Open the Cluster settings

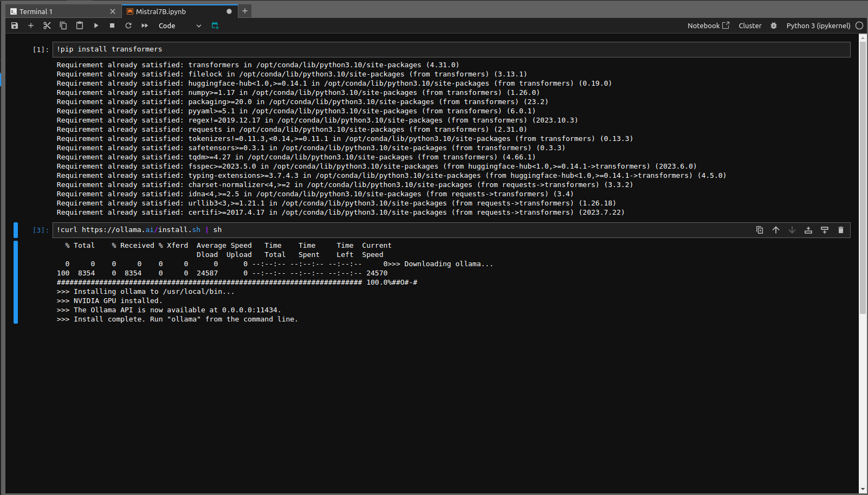pyautogui.click(x=750, y=25)
